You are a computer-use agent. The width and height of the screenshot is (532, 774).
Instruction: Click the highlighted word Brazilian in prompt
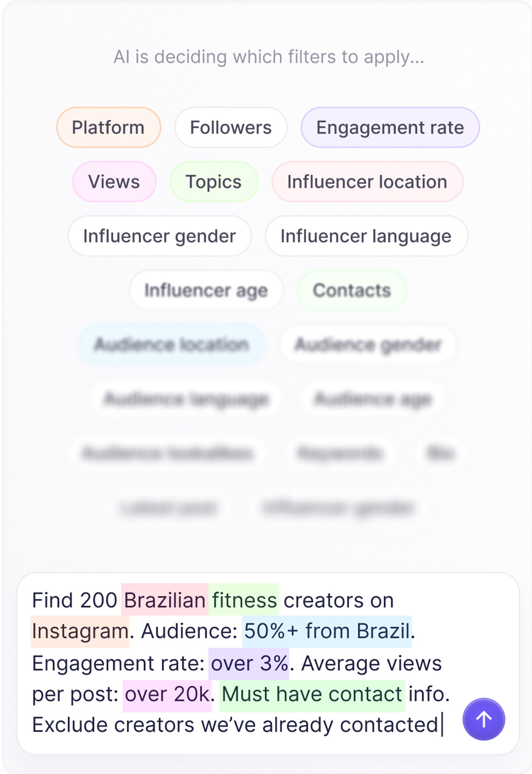164,600
